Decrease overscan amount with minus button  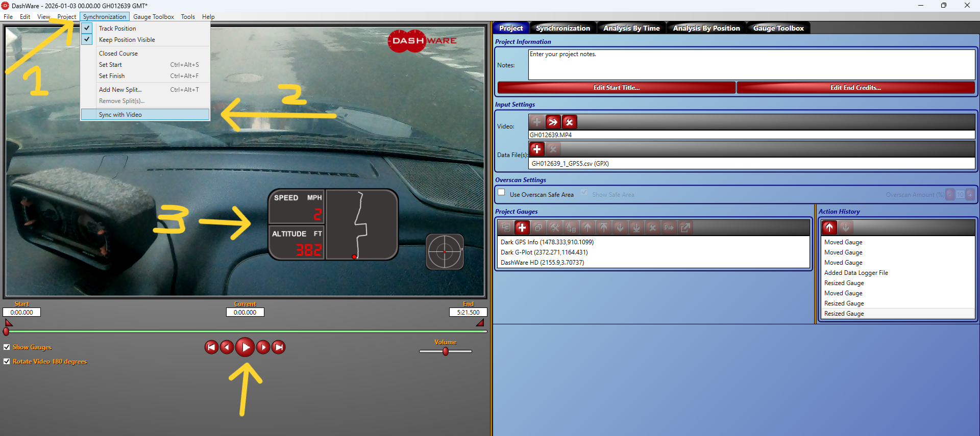coord(950,194)
